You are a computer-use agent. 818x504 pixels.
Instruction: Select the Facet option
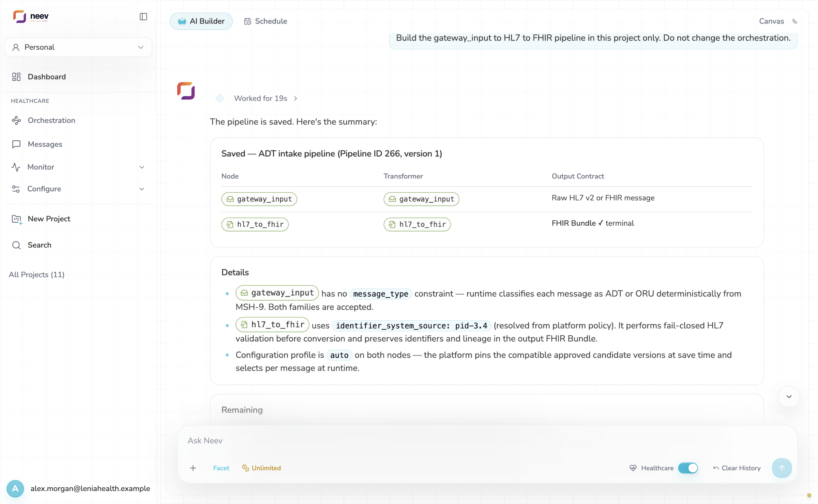point(221,468)
